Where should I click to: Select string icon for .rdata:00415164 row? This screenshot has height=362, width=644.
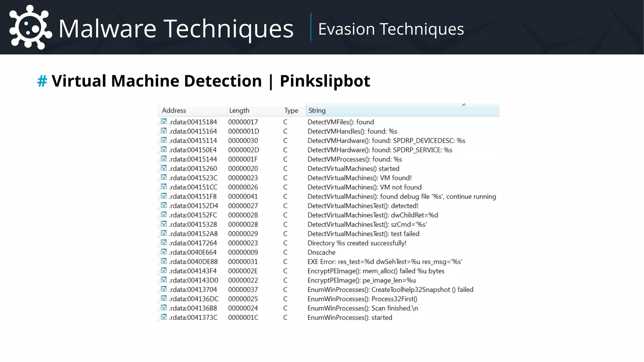pos(164,131)
